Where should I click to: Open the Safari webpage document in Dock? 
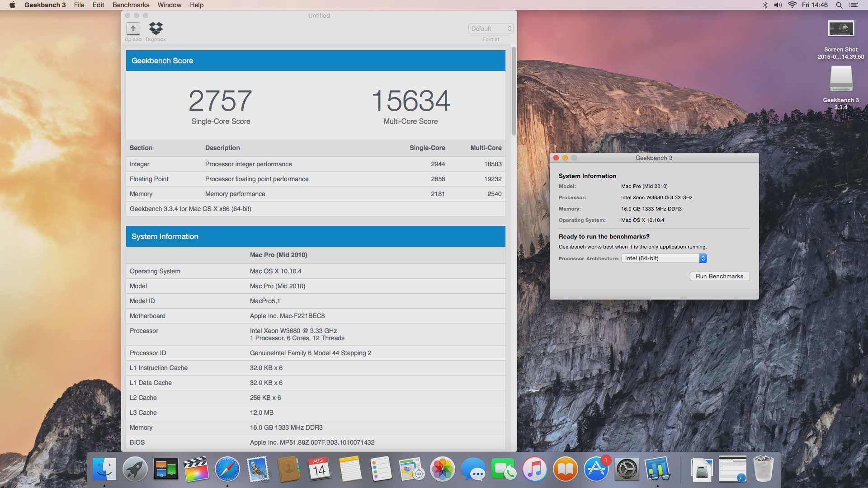pos(733,469)
